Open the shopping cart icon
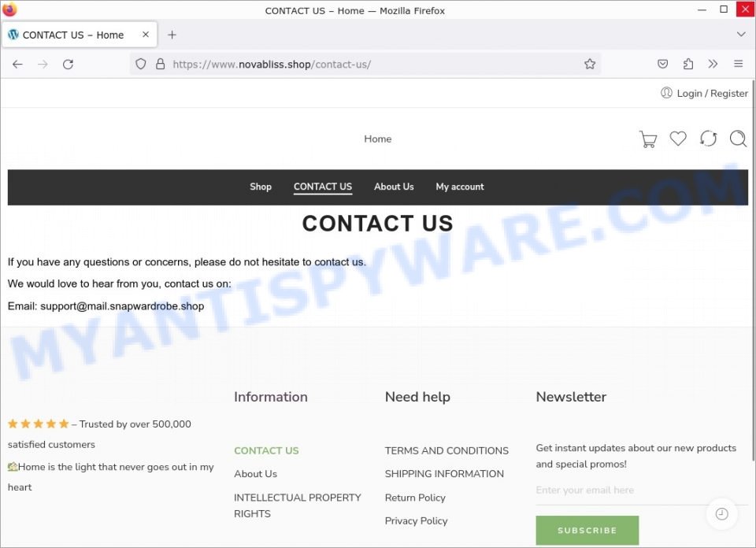The width and height of the screenshot is (756, 548). (x=647, y=139)
